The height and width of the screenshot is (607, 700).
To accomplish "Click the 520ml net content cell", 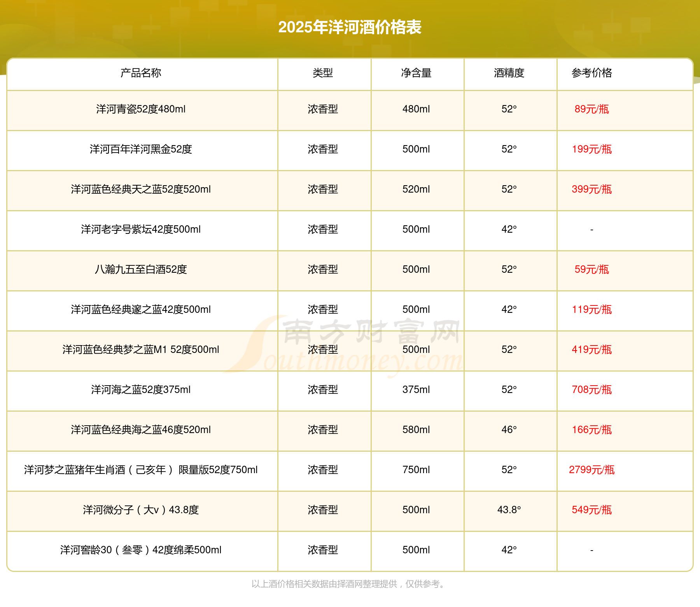I will click(416, 189).
